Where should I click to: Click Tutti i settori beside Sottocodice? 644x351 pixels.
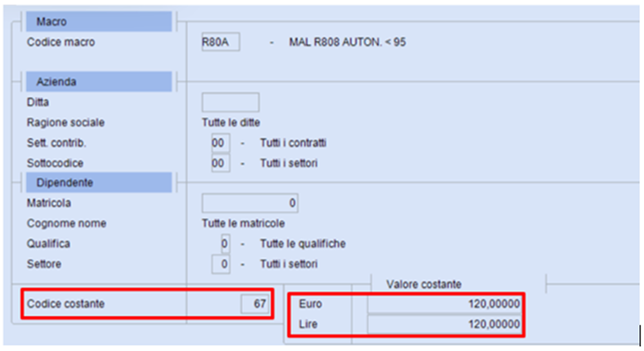click(x=289, y=163)
